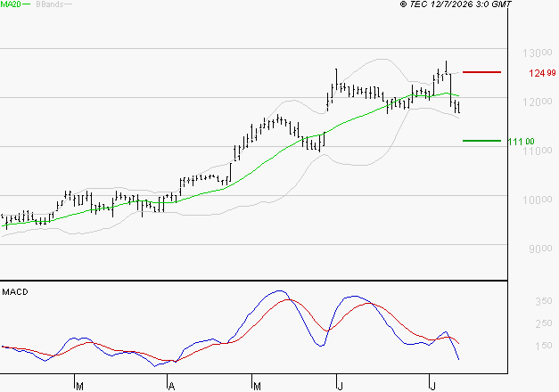The image size is (559, 392).
Task: Click the BBands legend label
Action: pos(50,4)
